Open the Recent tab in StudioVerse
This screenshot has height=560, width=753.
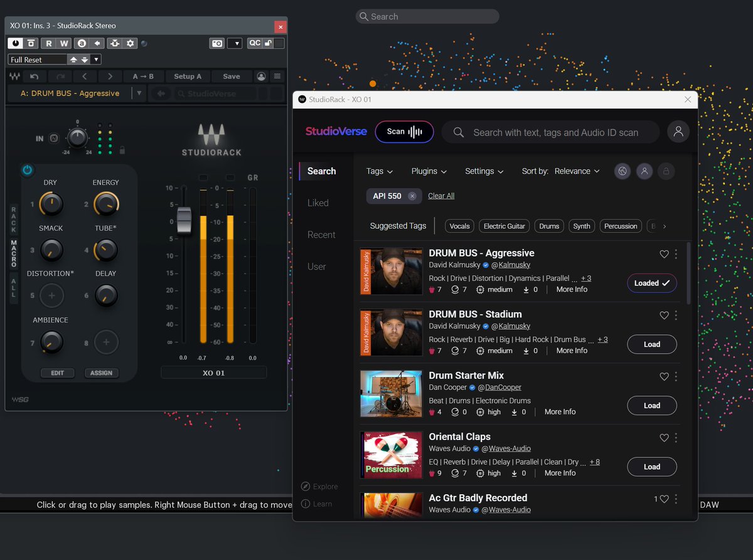click(x=321, y=235)
